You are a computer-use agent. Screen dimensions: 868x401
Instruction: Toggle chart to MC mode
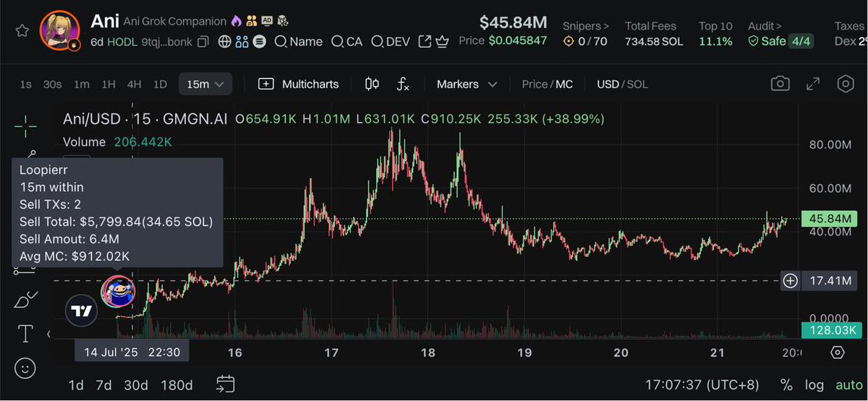pyautogui.click(x=564, y=85)
